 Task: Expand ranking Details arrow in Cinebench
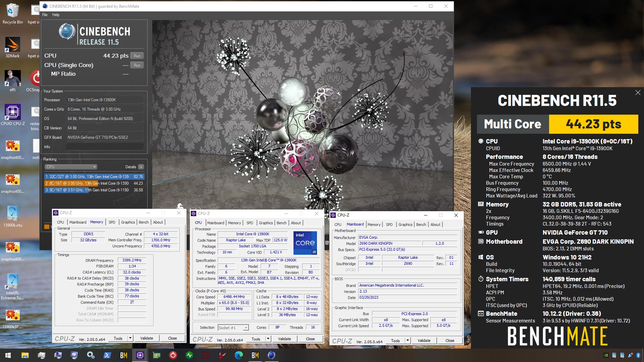pyautogui.click(x=141, y=167)
